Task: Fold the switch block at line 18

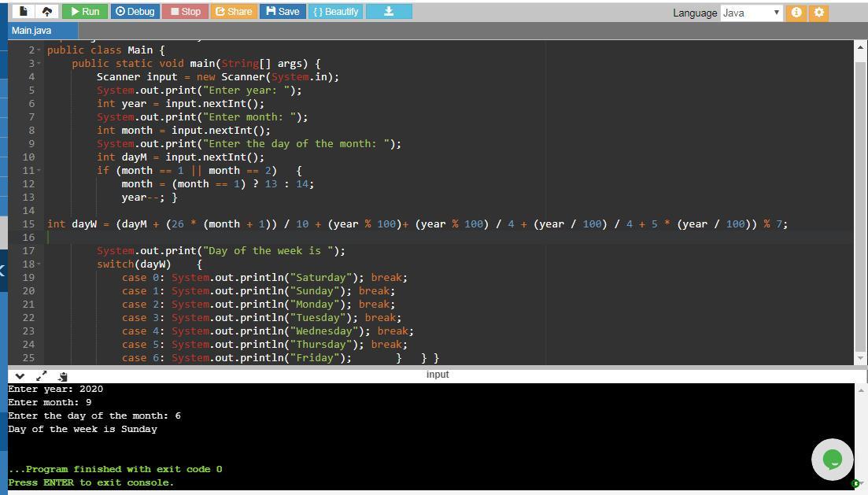Action: (39, 264)
